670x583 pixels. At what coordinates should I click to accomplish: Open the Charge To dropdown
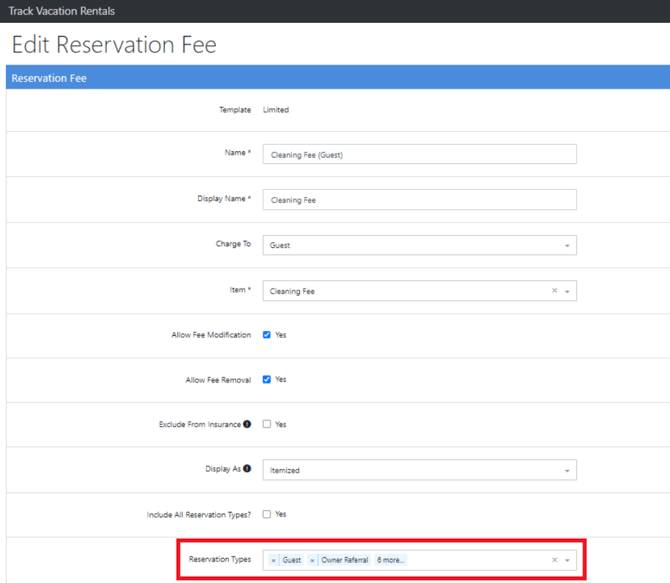pyautogui.click(x=419, y=245)
